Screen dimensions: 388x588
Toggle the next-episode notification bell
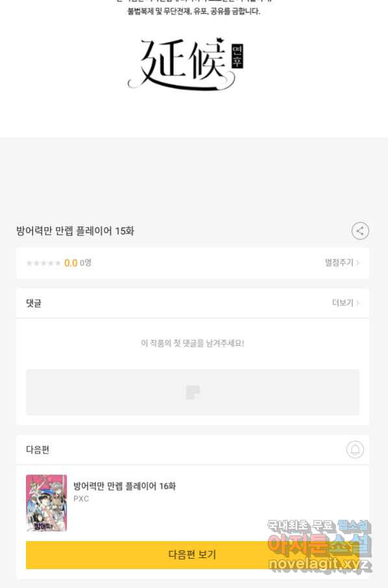pos(355,449)
